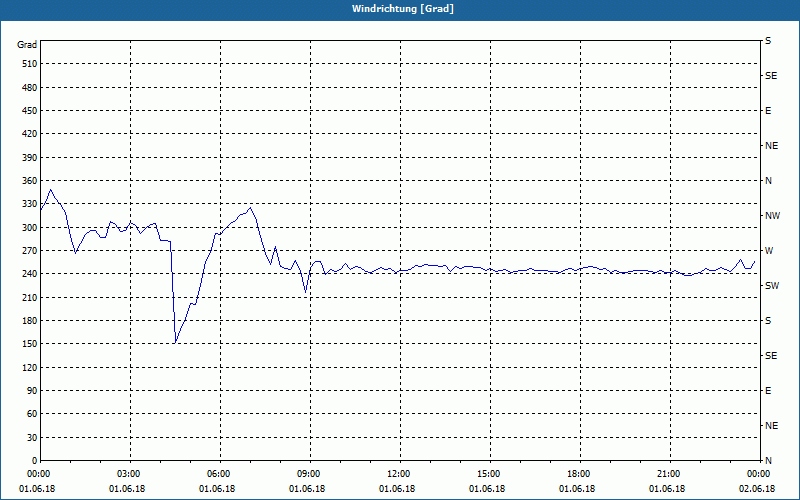Click the 09:00 time label
Viewport: 800px width, 500px height.
[311, 474]
